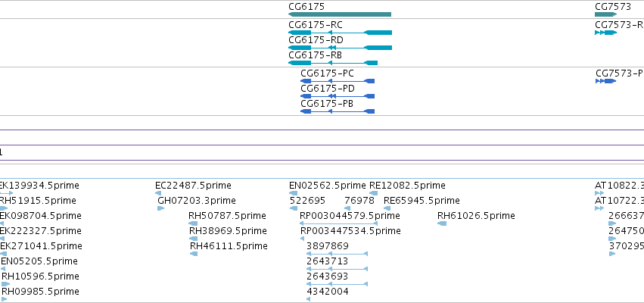
Task: Select the CG6175-RD transcript label
Action: point(316,40)
